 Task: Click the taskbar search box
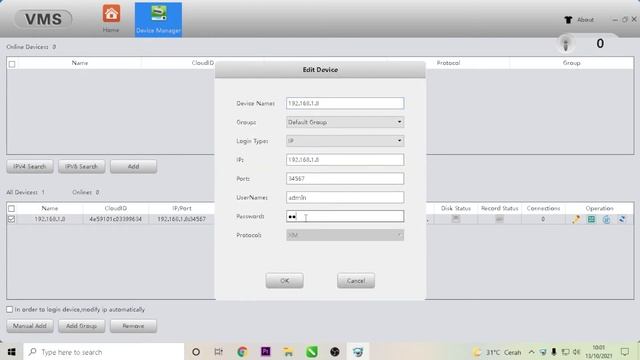tap(104, 352)
